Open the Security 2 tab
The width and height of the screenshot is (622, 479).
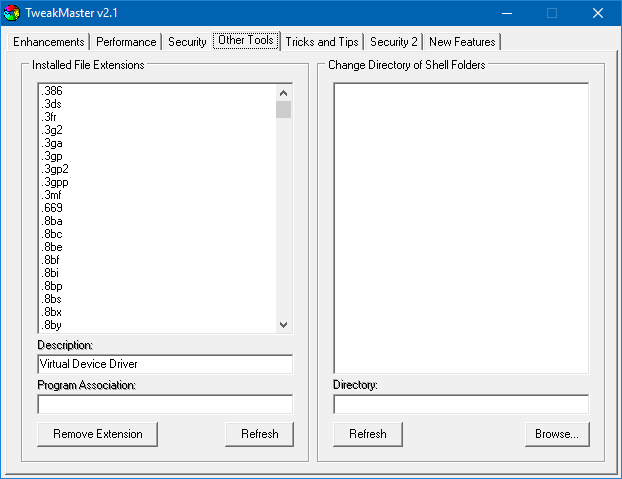click(393, 42)
